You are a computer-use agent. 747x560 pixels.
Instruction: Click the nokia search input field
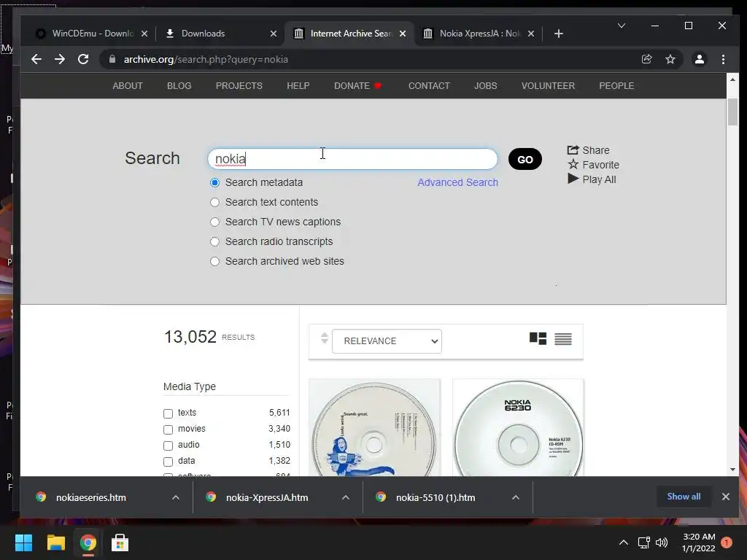[352, 158]
